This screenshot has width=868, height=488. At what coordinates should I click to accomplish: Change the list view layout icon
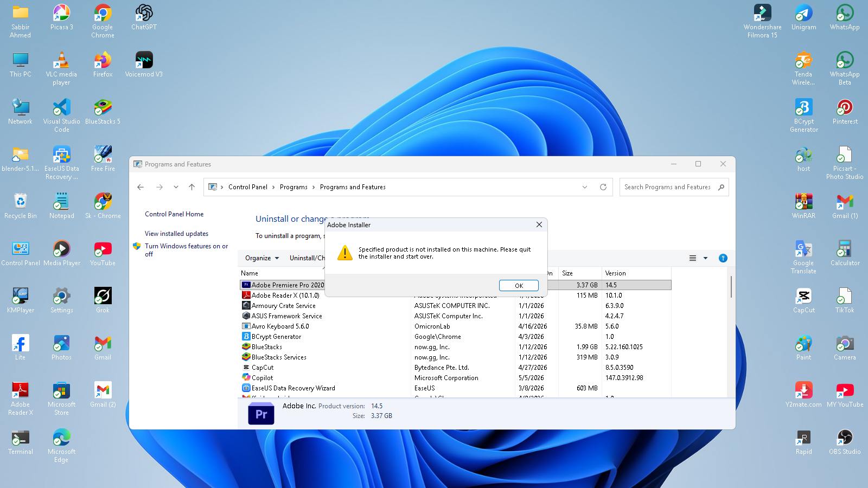(693, 258)
